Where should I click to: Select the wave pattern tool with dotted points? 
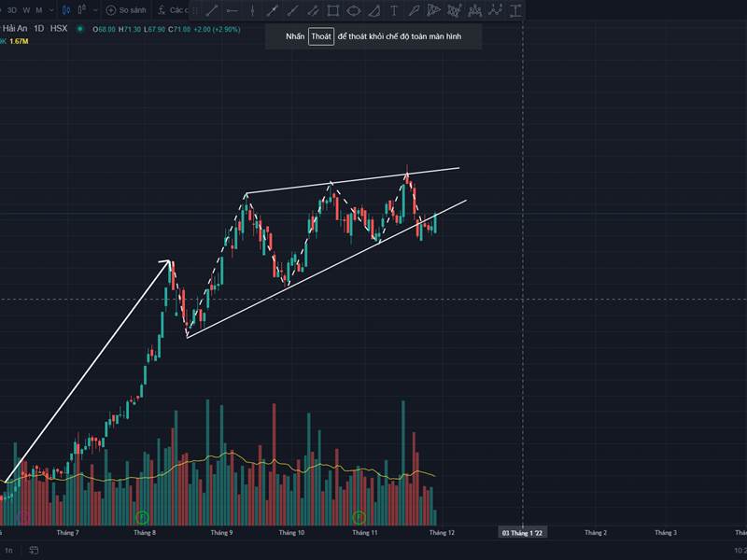coord(495,10)
